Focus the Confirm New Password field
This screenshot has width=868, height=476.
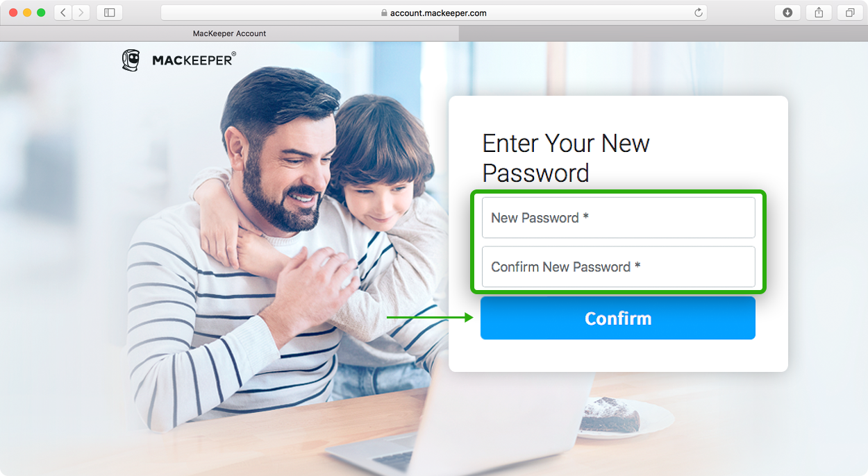click(x=619, y=267)
